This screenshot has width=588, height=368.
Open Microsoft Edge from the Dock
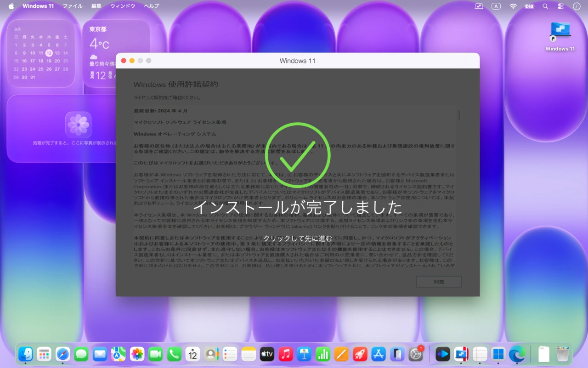(517, 354)
